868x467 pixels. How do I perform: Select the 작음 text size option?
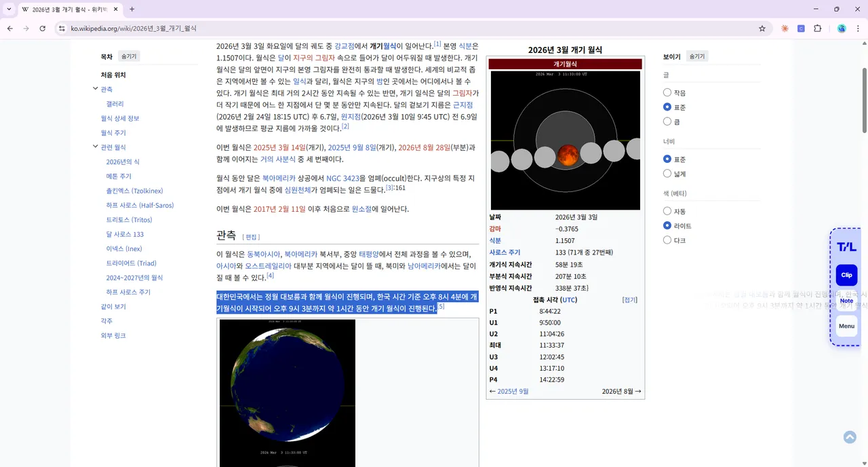point(667,92)
